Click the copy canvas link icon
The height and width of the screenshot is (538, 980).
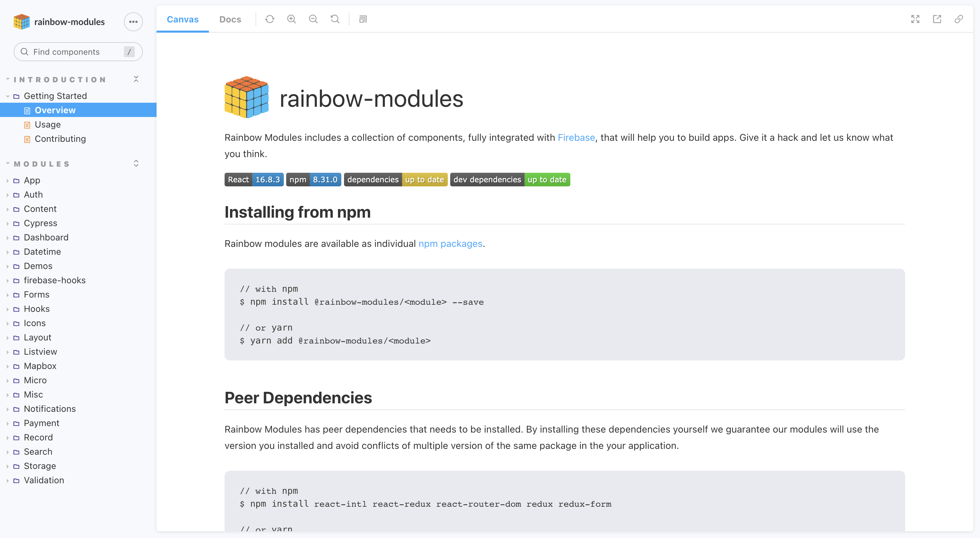tap(958, 19)
